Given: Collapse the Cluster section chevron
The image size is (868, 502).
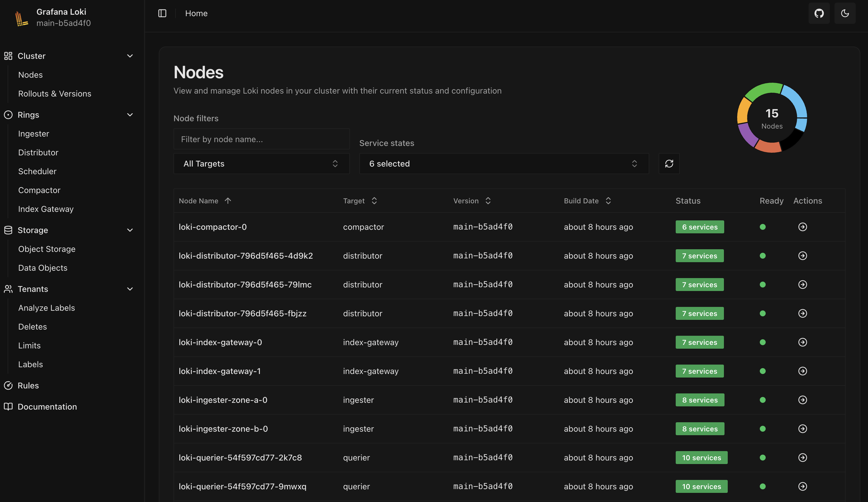Looking at the screenshot, I should point(130,56).
